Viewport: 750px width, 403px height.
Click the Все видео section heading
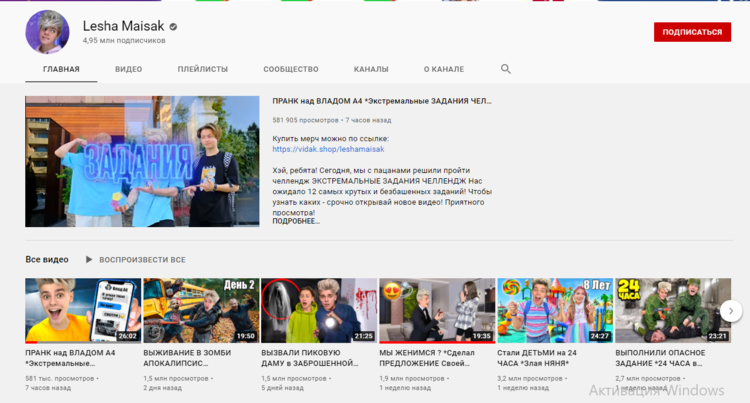47,260
